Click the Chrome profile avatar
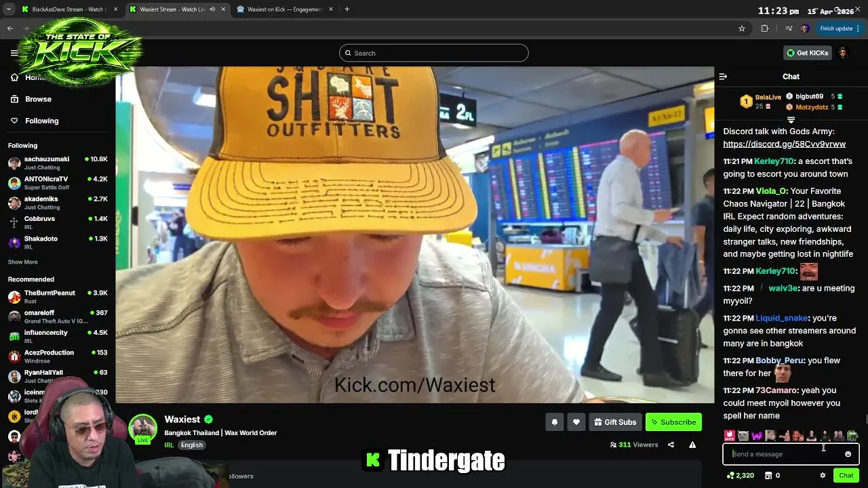The width and height of the screenshot is (868, 488). pyautogui.click(x=805, y=28)
